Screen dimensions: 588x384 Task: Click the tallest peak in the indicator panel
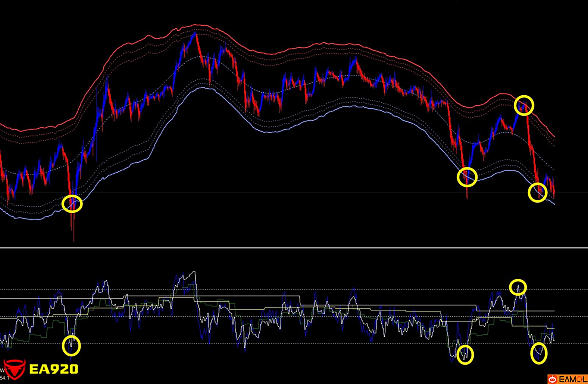[194, 273]
